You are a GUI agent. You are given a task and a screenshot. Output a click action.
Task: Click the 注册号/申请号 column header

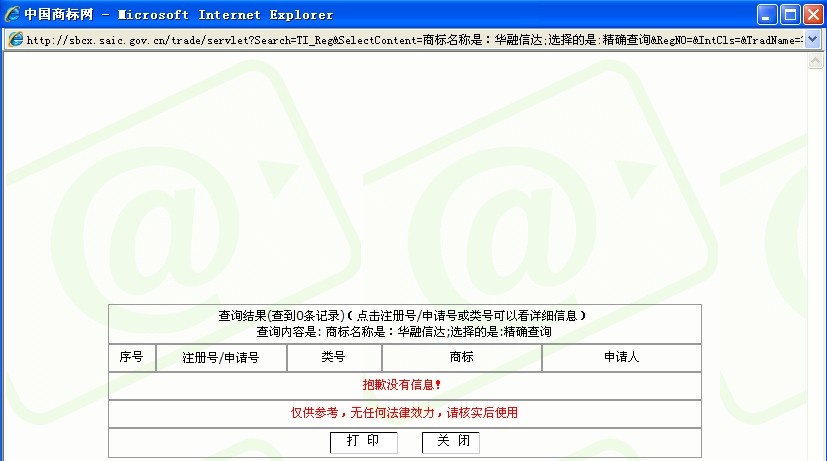pos(221,358)
